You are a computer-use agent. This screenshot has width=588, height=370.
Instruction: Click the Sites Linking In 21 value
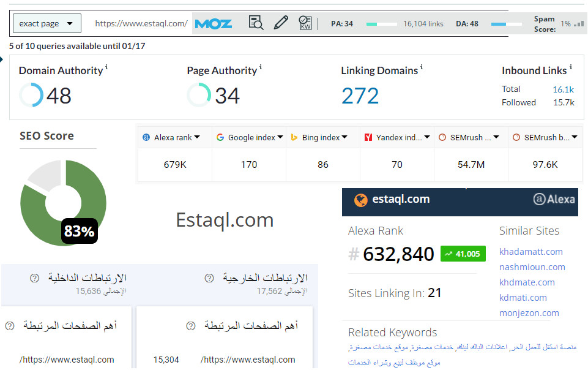434,293
